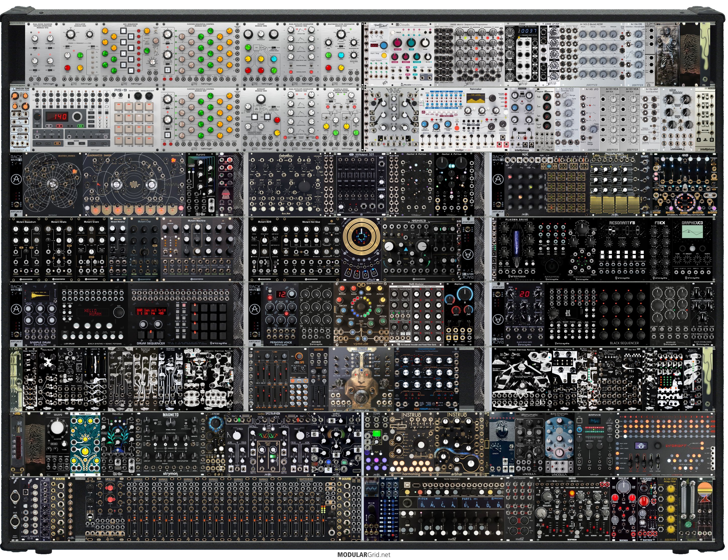Click the Quadrantid Swarm module
Viewport: 728px width, 560px height.
134,184
